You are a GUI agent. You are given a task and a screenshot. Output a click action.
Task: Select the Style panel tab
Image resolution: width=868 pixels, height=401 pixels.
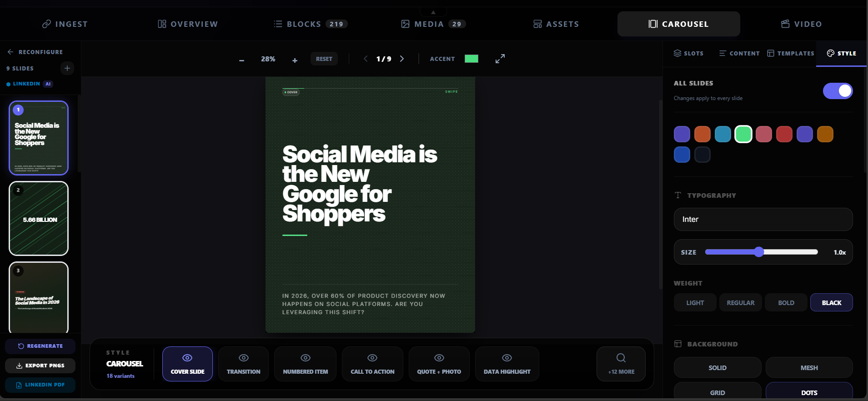click(842, 53)
